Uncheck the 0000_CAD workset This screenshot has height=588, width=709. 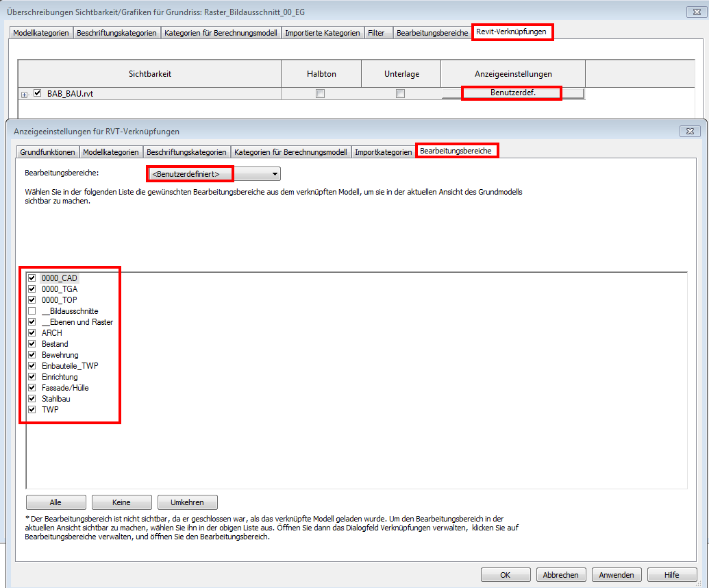click(x=32, y=278)
